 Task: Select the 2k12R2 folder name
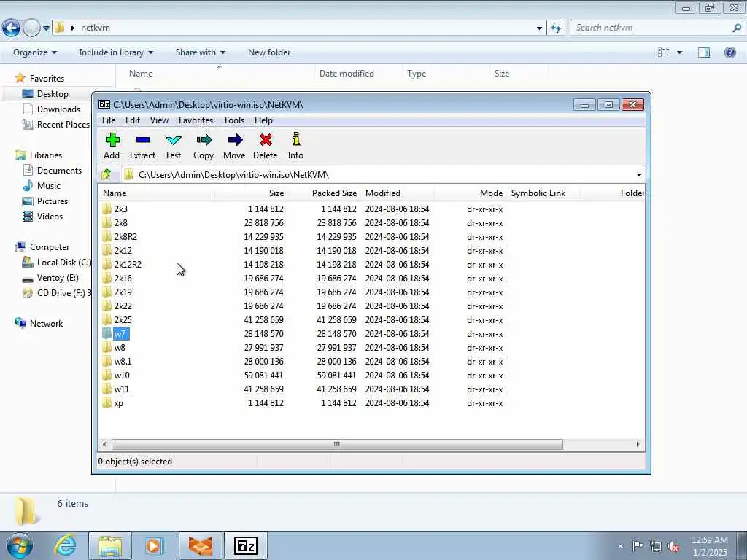pos(128,264)
